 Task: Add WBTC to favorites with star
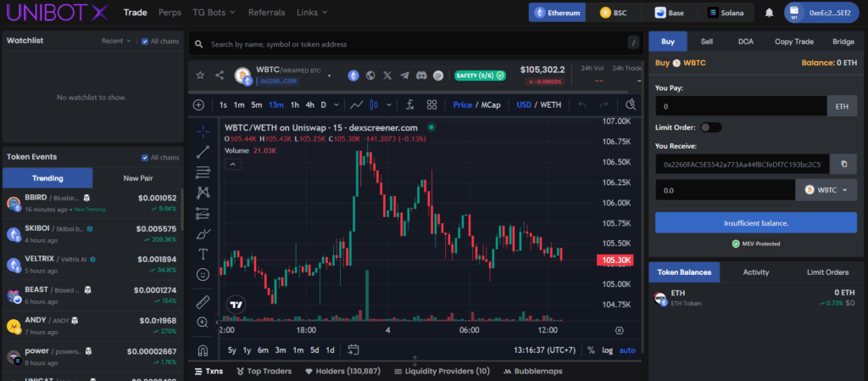(200, 76)
